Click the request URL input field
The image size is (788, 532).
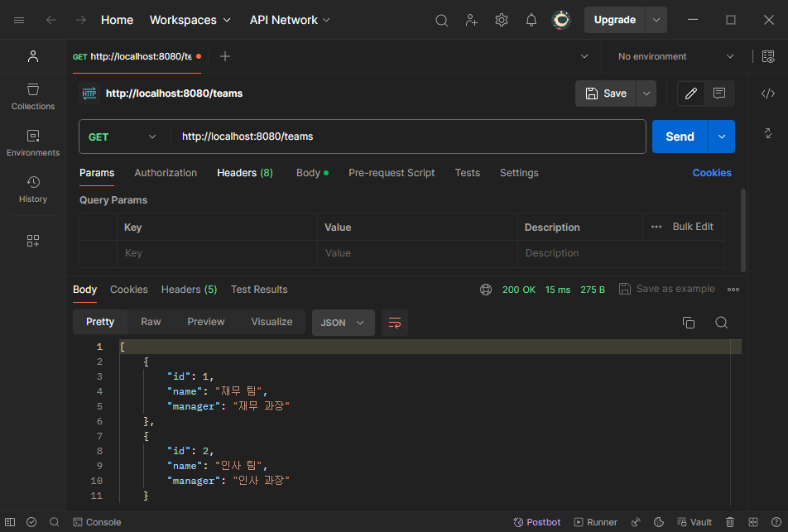click(408, 137)
